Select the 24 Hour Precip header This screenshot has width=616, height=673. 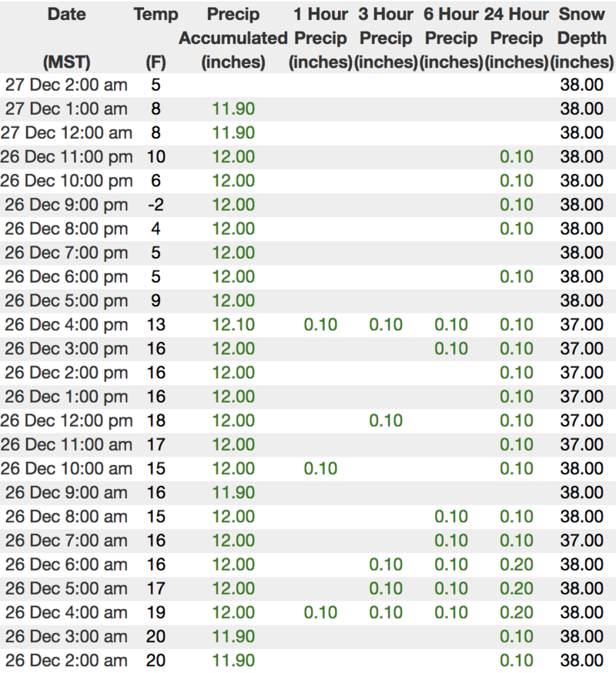pyautogui.click(x=517, y=38)
